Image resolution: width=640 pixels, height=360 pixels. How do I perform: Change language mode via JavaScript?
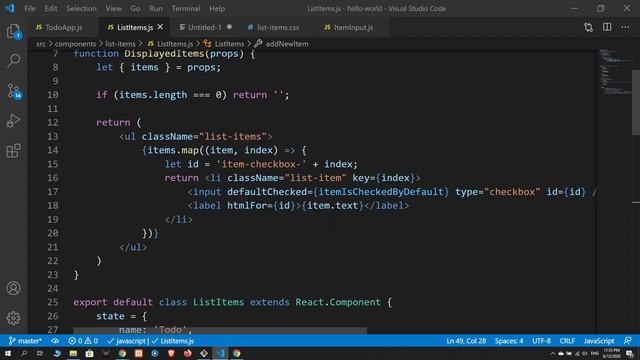pyautogui.click(x=599, y=341)
